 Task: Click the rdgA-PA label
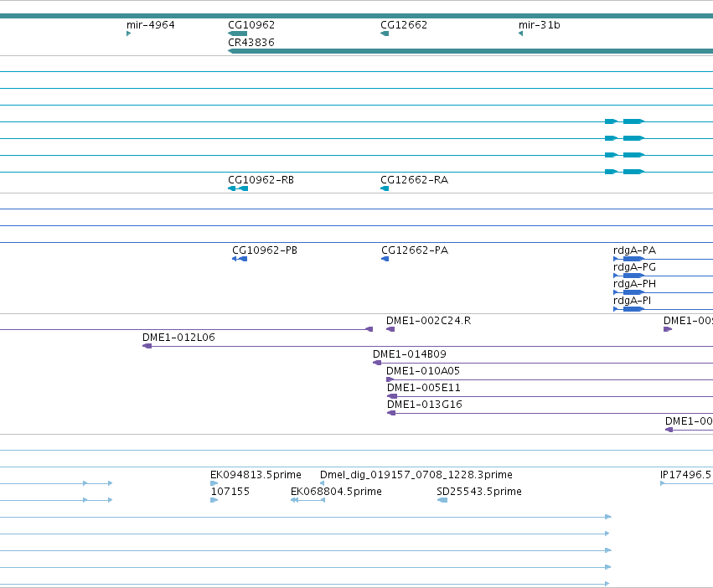tap(634, 250)
